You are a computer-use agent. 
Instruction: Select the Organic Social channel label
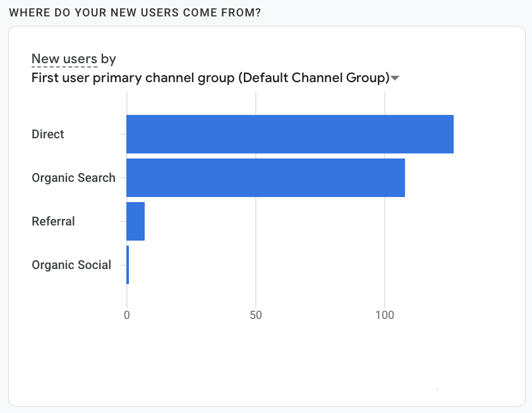(x=71, y=265)
